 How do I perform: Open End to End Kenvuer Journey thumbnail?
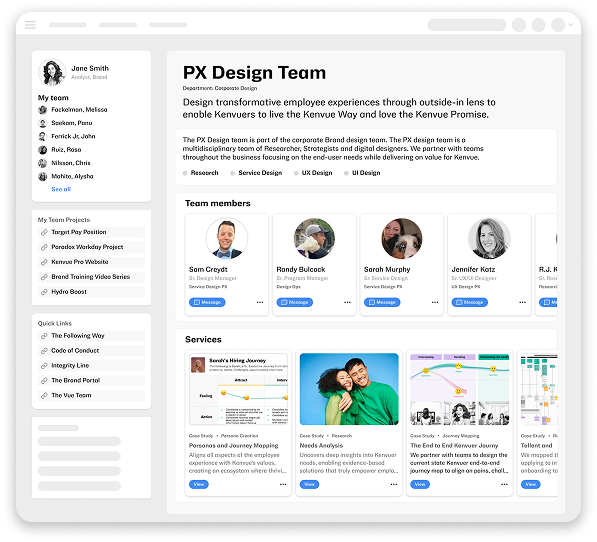click(x=460, y=389)
